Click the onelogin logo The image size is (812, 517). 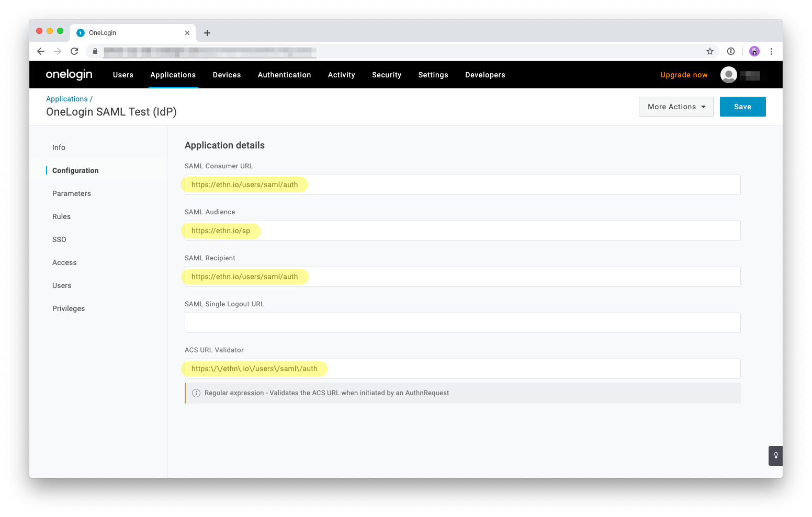click(x=69, y=75)
